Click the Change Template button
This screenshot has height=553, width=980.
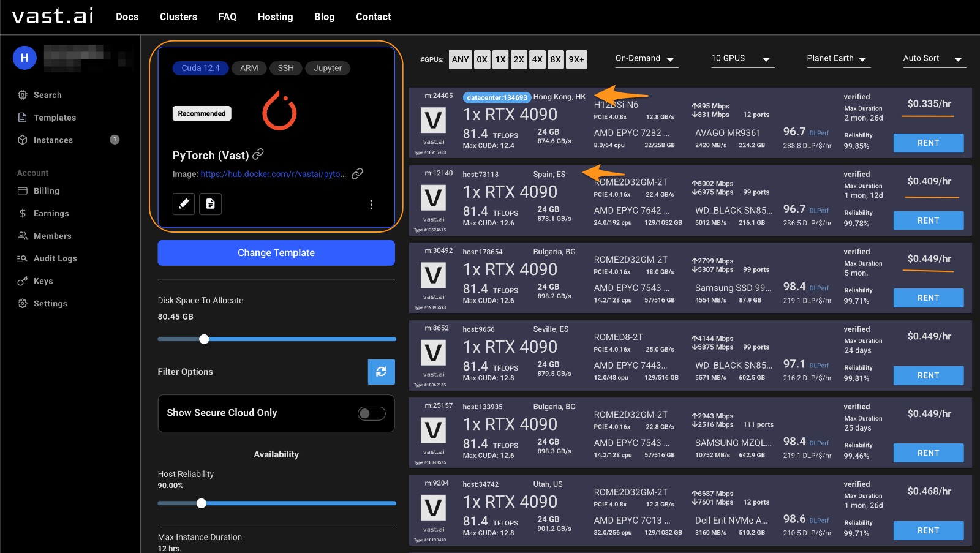[276, 253]
